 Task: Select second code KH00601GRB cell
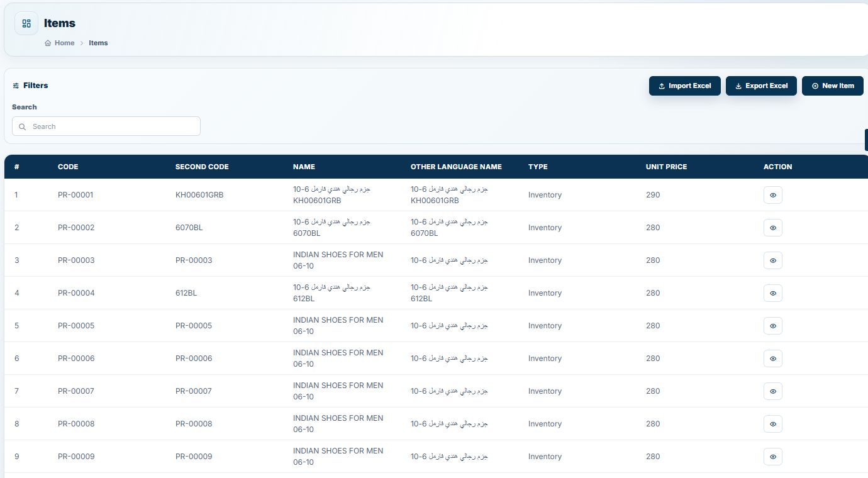[x=199, y=195]
